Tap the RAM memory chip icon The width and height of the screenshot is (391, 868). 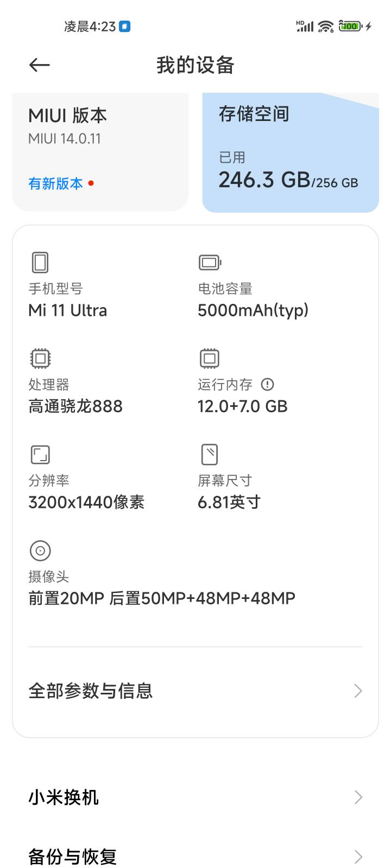click(x=210, y=359)
